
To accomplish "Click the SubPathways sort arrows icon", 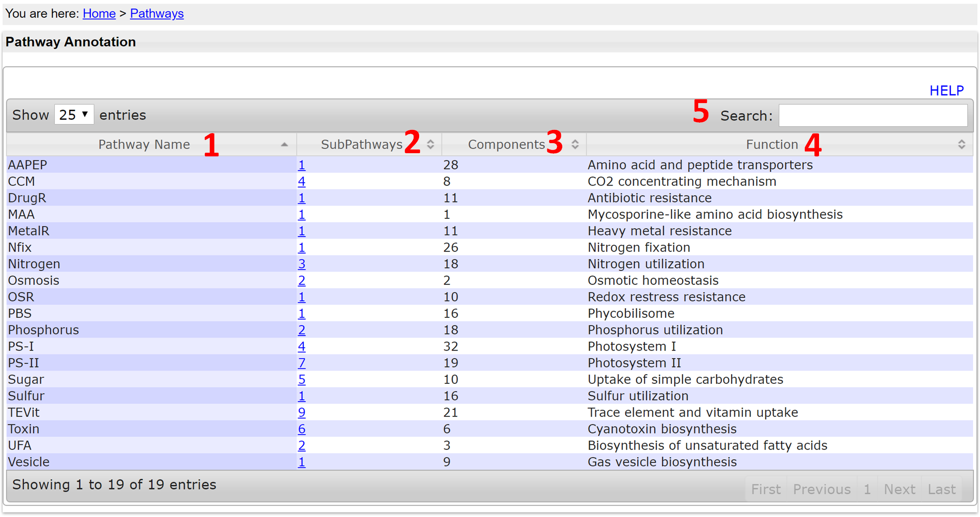I will click(x=430, y=145).
